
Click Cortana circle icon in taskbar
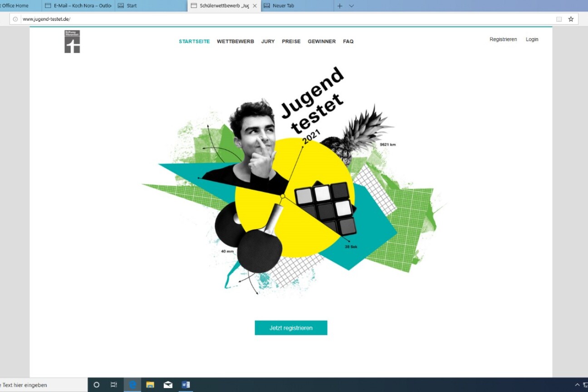(x=96, y=385)
